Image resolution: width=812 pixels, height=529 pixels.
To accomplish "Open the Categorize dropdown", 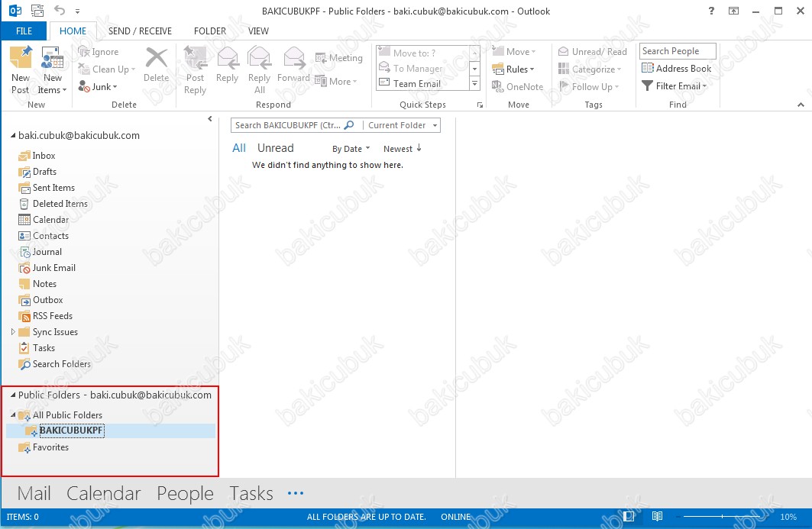I will (589, 69).
